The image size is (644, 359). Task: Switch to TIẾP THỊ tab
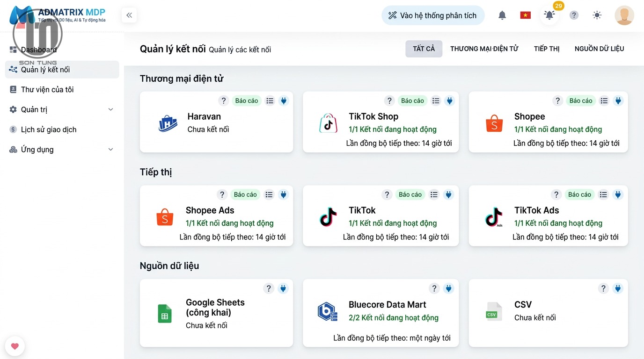(547, 49)
